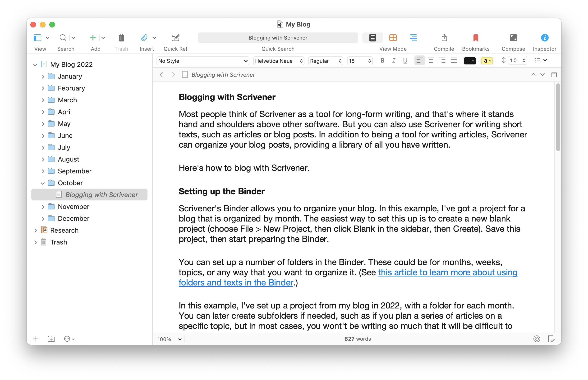Select the November folder in Binder

(x=73, y=207)
